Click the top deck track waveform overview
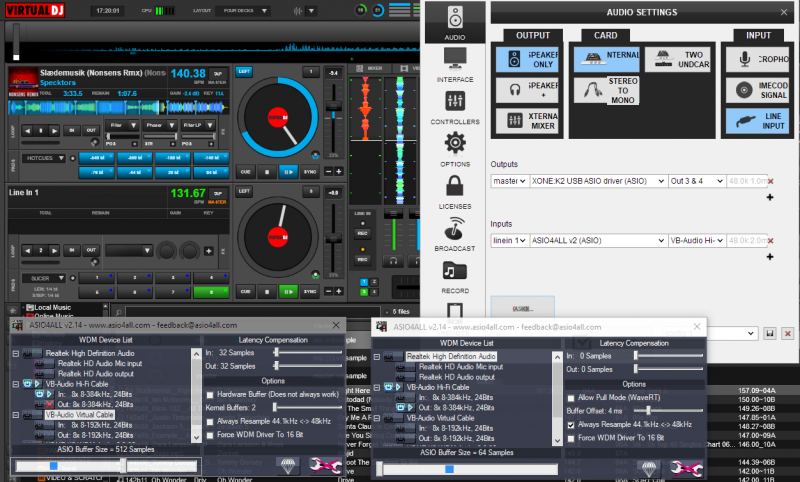Screen dimensions: 800x482 pyautogui.click(x=118, y=108)
